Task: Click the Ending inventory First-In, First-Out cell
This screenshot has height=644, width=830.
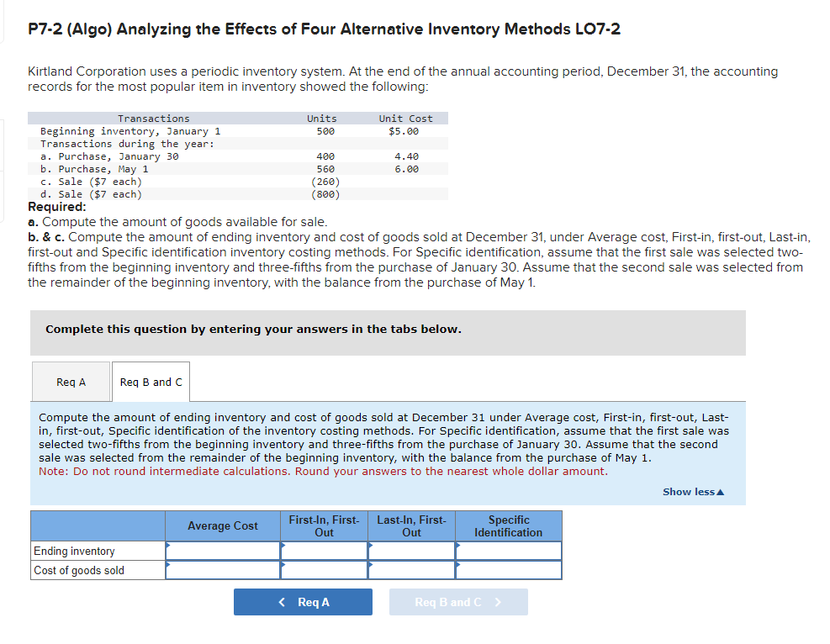Action: click(x=325, y=551)
